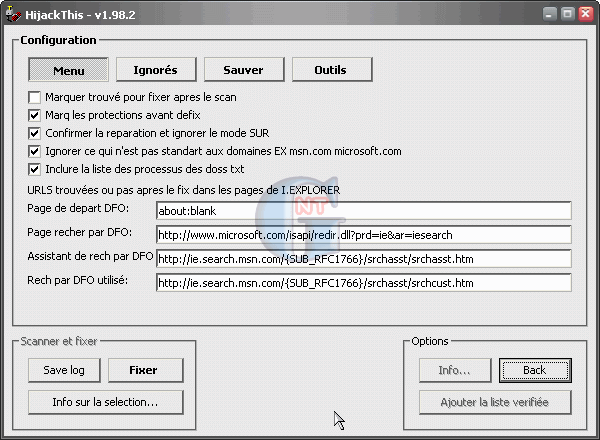This screenshot has height=440, width=600.
Task: Click the 'Assistant de rech par DFO' field
Action: pyautogui.click(x=364, y=259)
